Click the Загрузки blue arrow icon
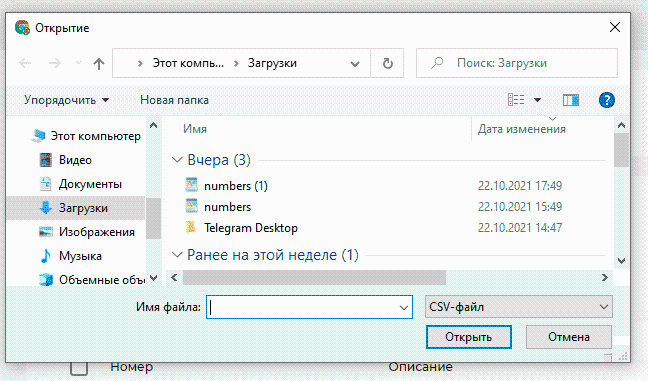648x381 pixels. click(x=45, y=208)
